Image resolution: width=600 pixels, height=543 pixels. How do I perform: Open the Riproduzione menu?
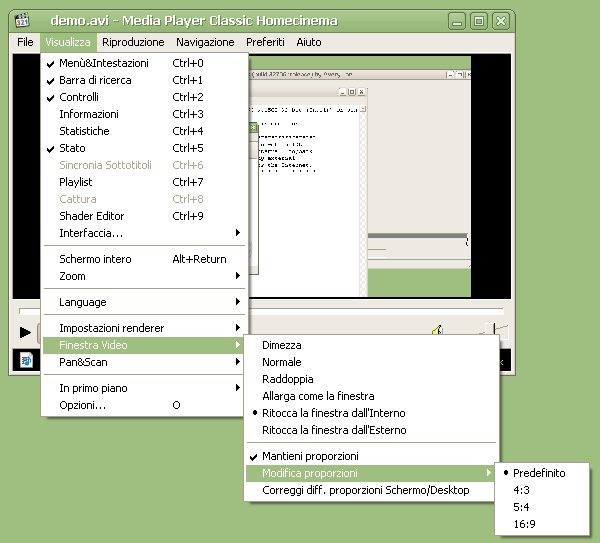(x=133, y=42)
